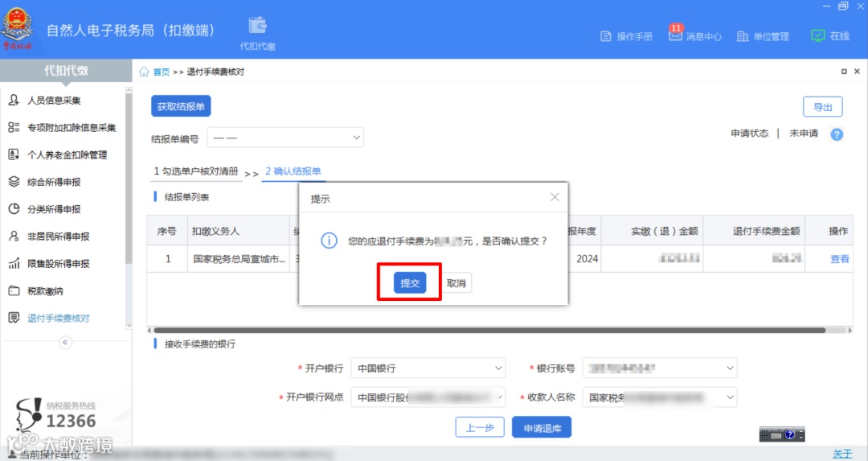
Task: Click the 2024 year cell in table
Action: pos(587,259)
